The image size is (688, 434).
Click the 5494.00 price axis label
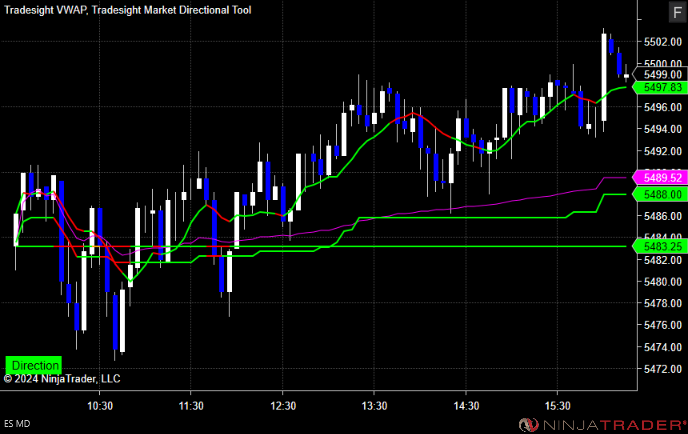coord(663,129)
